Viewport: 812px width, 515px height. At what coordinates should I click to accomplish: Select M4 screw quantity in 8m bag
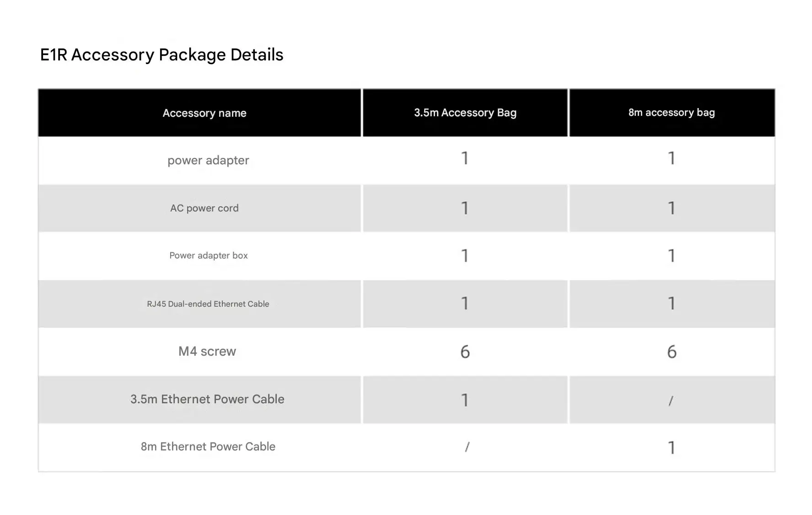click(672, 352)
